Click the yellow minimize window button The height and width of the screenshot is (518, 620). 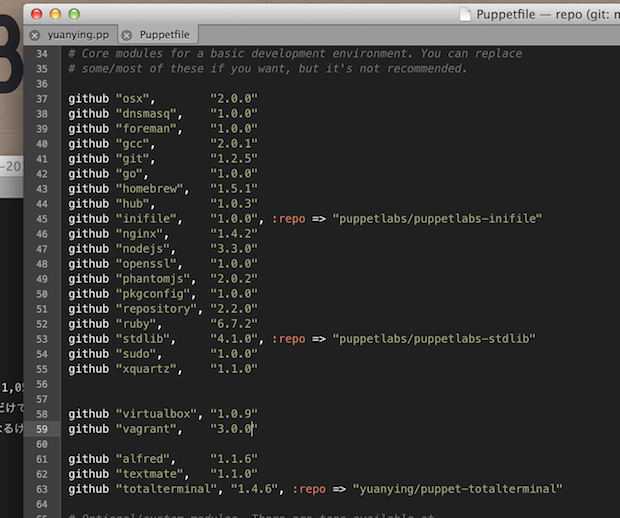point(55,14)
